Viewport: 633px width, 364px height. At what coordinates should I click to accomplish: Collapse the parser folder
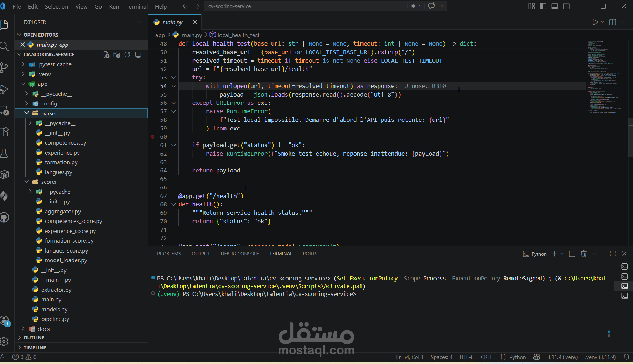tap(27, 113)
